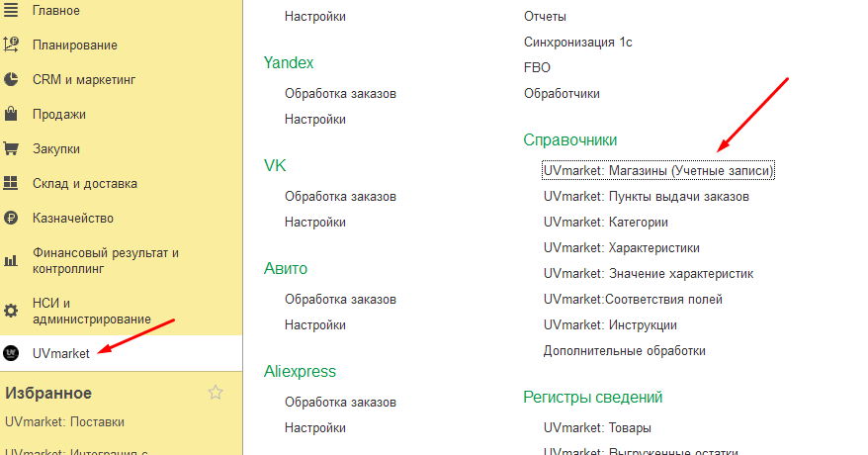
Task: Open Авито Настройки
Action: pyautogui.click(x=315, y=324)
